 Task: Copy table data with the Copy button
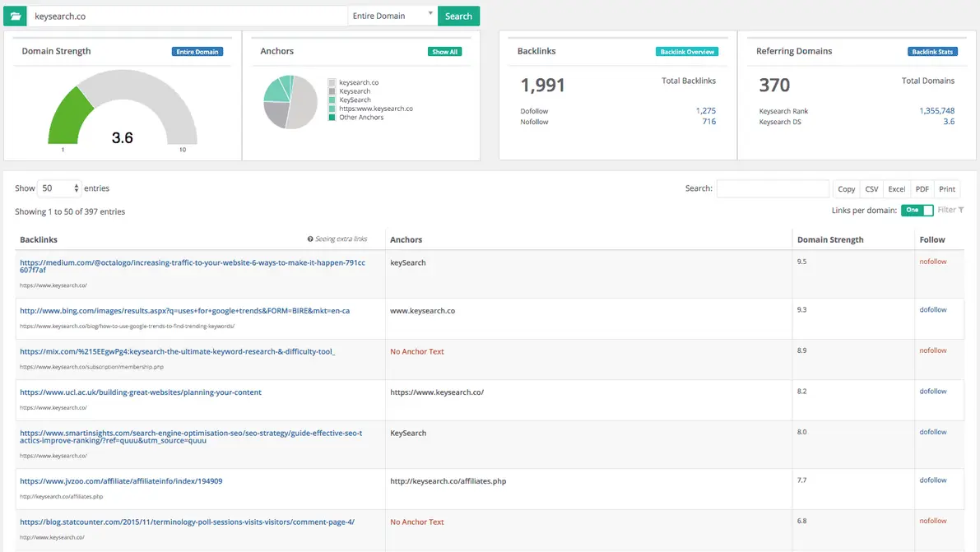(x=846, y=188)
